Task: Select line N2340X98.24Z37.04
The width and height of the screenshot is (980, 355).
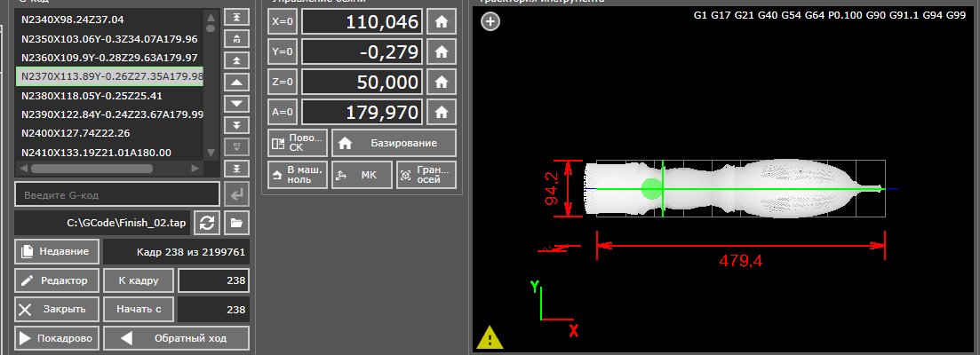Action: click(109, 20)
